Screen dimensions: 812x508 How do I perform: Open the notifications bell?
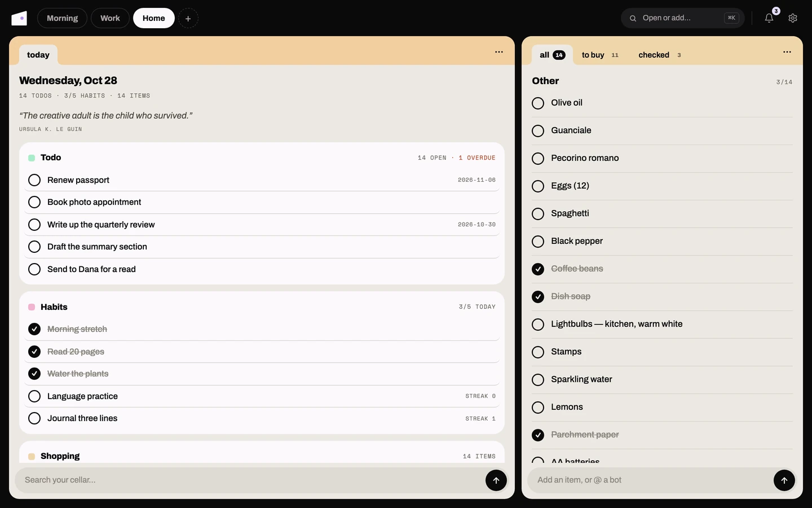(769, 18)
